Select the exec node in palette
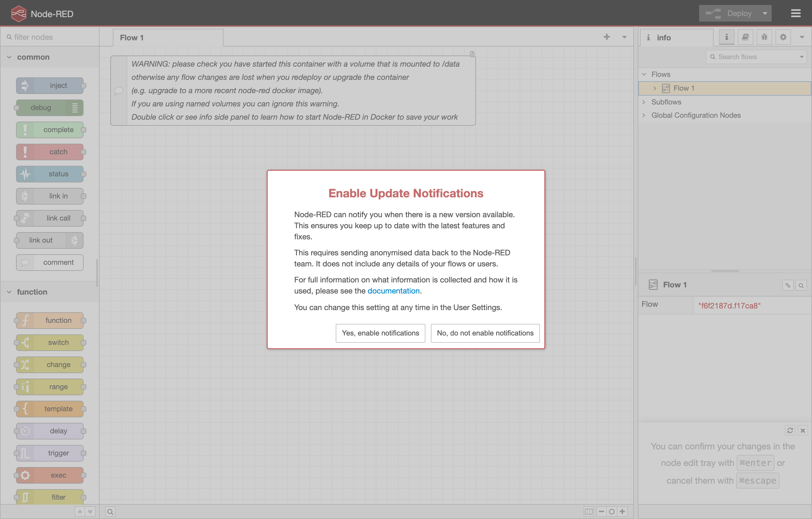 50,475
